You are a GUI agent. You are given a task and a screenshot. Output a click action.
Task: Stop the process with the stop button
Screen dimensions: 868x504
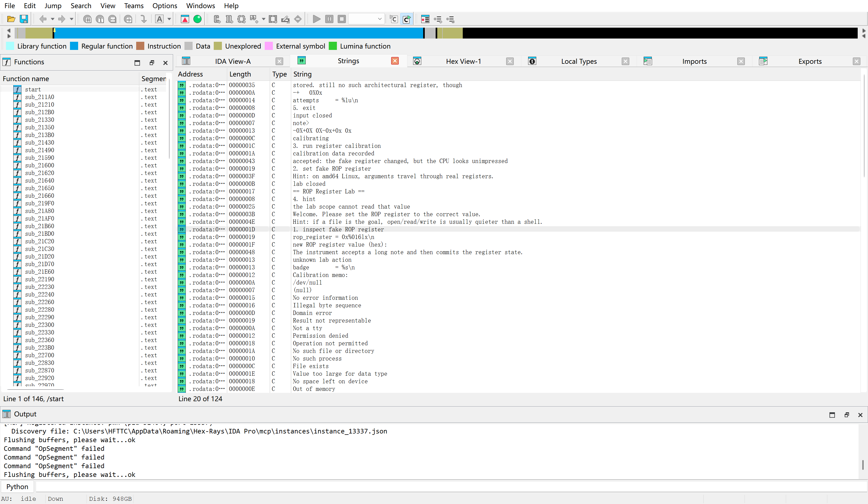342,19
